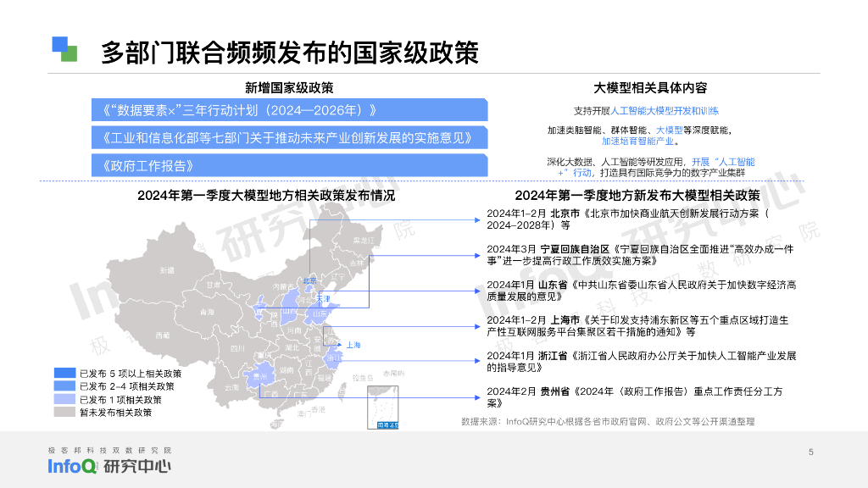The width and height of the screenshot is (868, 488).
Task: Click the page number 5
Action: tap(811, 452)
